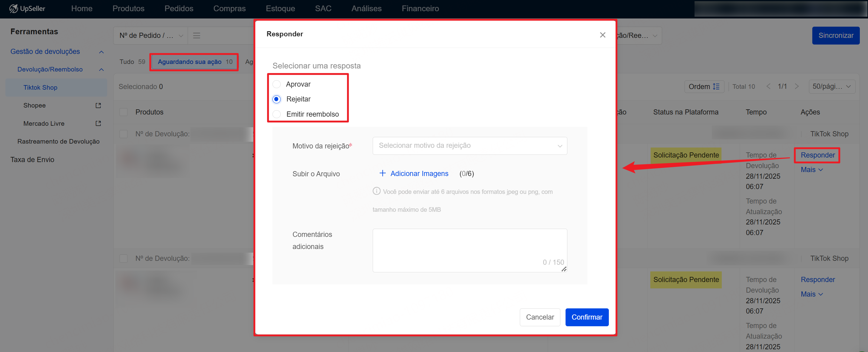Click the Ordem sort icon
Viewport: 868px width, 352px height.
pyautogui.click(x=716, y=87)
